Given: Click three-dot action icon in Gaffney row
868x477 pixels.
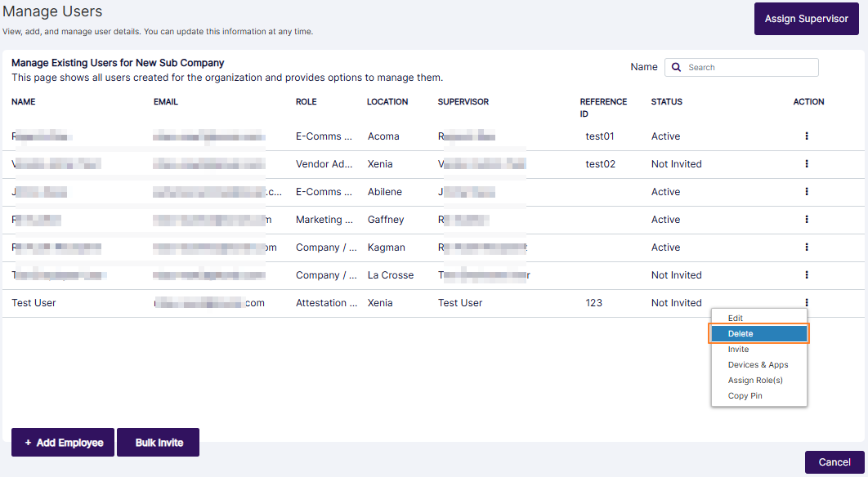Looking at the screenshot, I should click(806, 220).
